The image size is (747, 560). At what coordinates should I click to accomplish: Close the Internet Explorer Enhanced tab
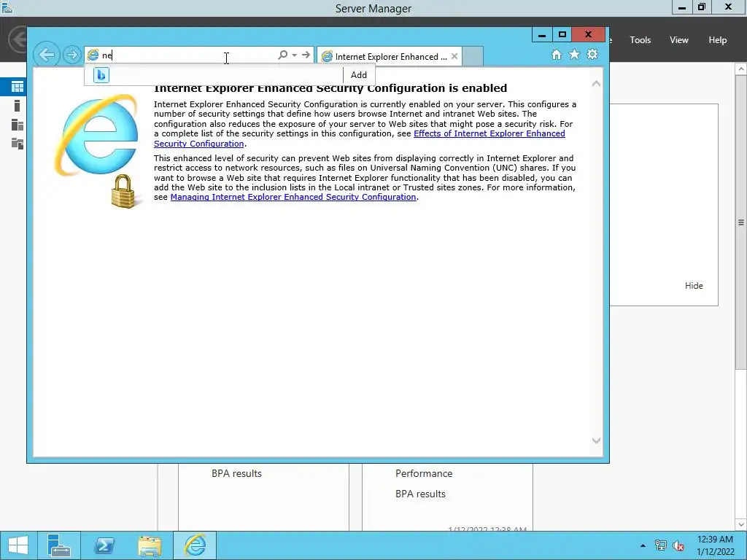click(x=454, y=56)
